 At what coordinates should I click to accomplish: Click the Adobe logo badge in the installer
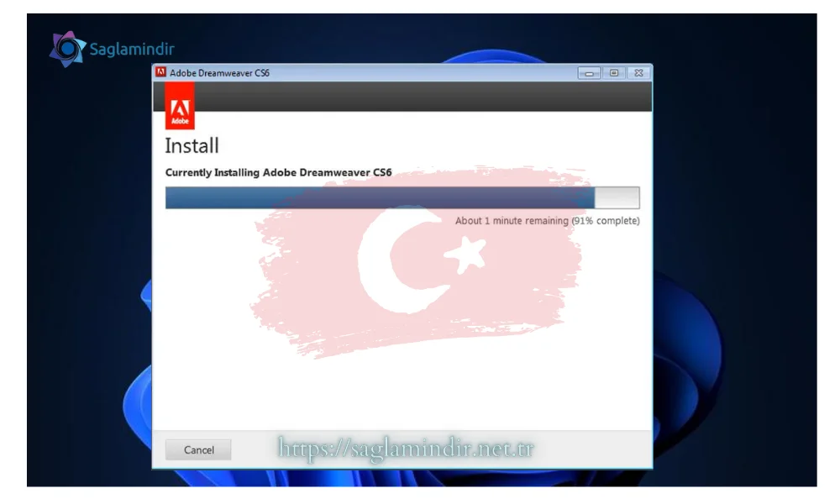click(x=180, y=107)
